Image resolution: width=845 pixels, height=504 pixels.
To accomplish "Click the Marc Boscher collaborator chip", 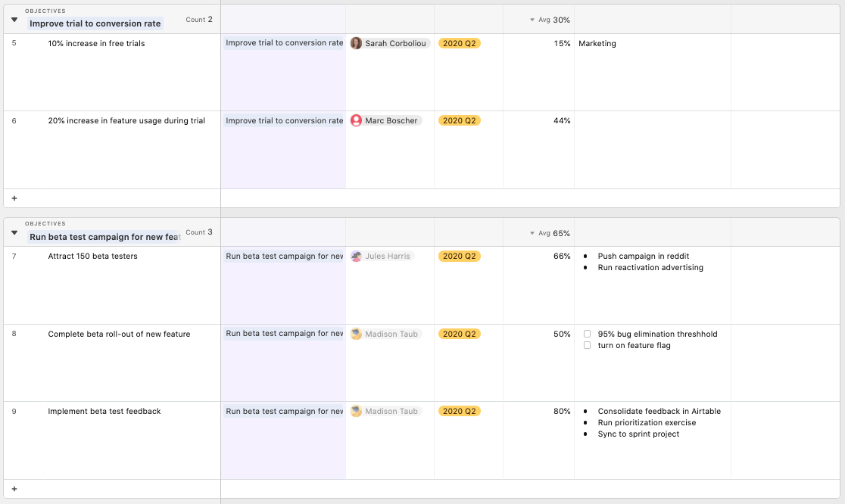I will point(386,120).
